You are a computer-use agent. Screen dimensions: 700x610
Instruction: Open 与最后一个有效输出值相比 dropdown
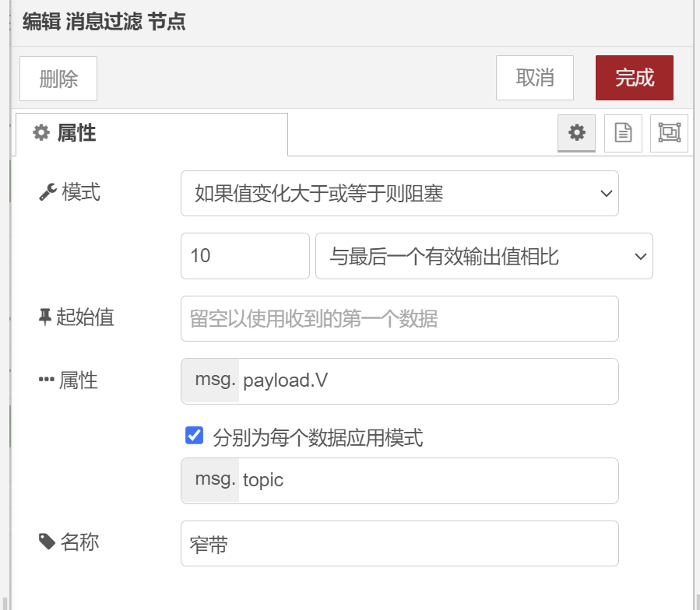pos(484,256)
